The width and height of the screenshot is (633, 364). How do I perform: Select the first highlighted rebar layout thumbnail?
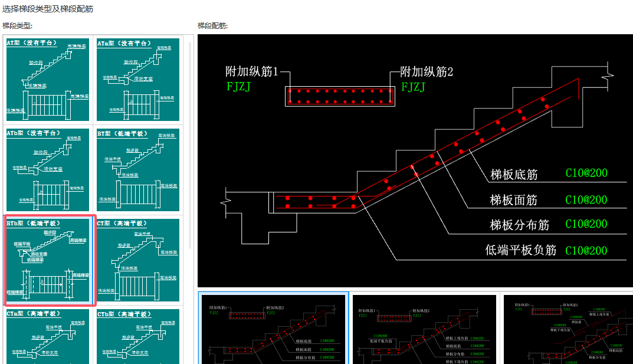click(273, 329)
